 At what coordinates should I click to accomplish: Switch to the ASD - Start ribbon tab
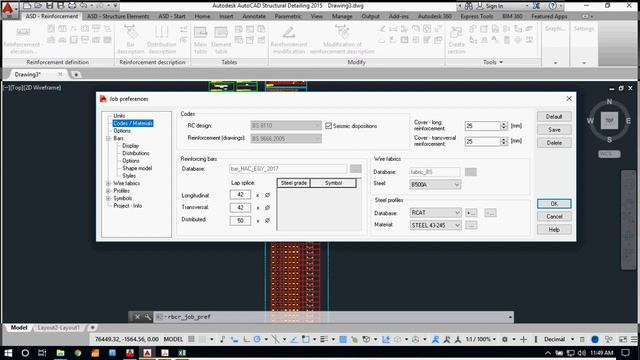(172, 16)
